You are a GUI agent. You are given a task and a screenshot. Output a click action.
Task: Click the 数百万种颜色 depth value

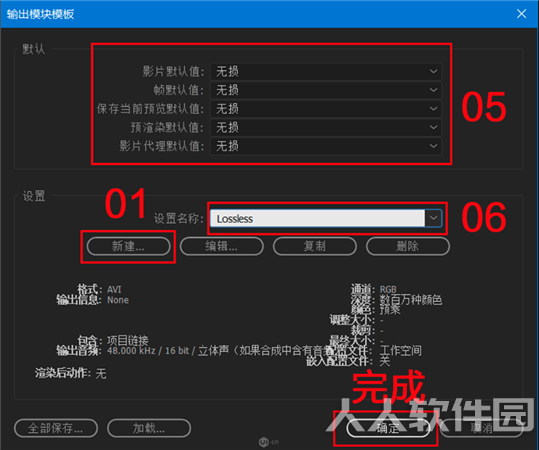pos(411,300)
